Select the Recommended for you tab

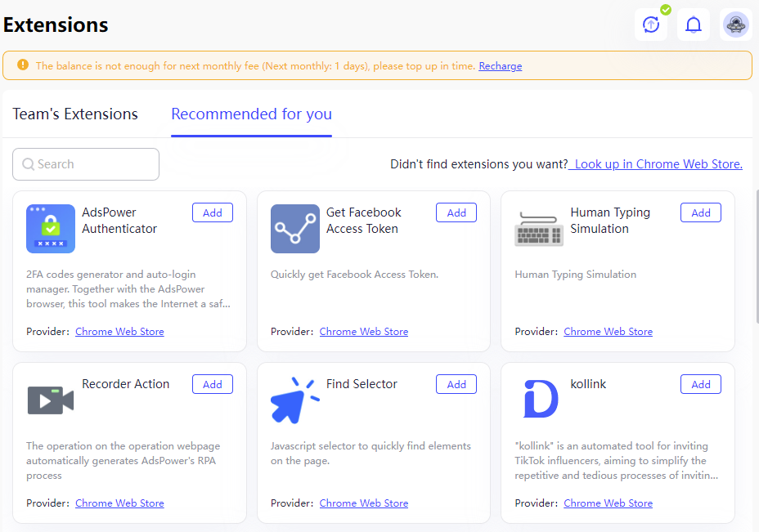point(252,114)
